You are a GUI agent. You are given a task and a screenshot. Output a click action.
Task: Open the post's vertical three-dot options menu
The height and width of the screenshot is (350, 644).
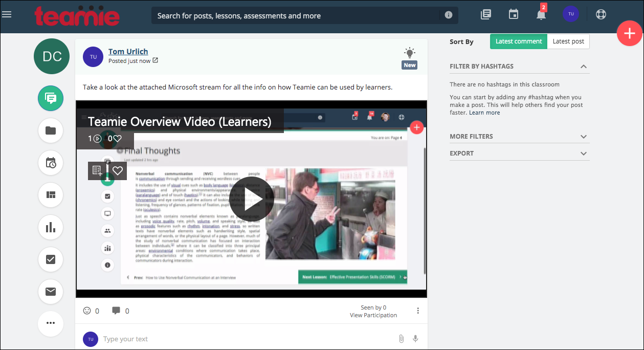coord(418,311)
